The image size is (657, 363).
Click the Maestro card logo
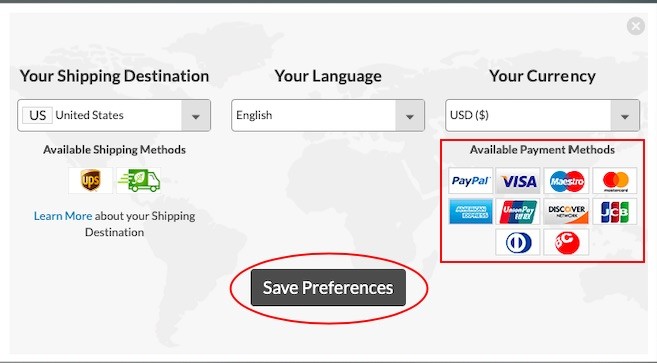pyautogui.click(x=566, y=181)
